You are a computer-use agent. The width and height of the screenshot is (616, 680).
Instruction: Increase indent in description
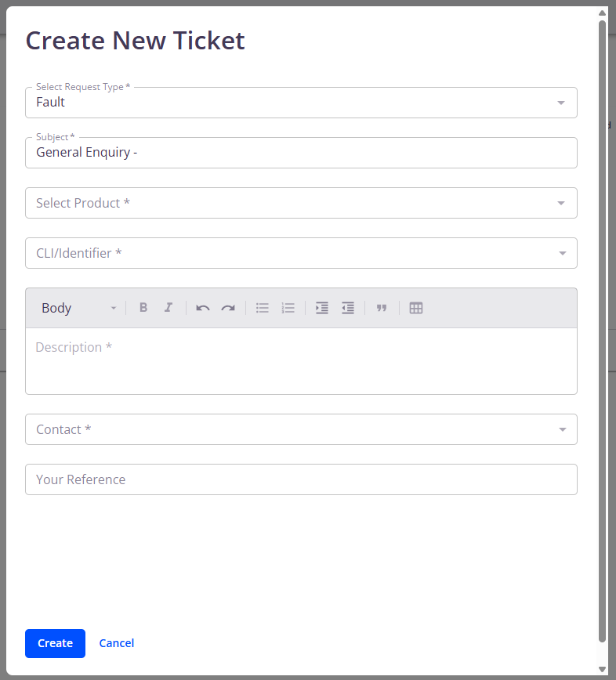(x=322, y=308)
